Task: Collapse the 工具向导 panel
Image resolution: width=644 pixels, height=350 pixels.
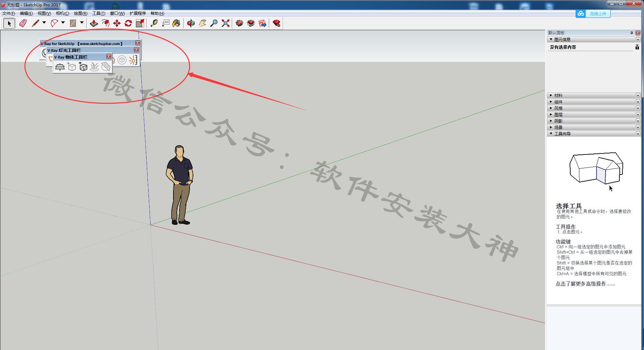Action: pyautogui.click(x=551, y=134)
